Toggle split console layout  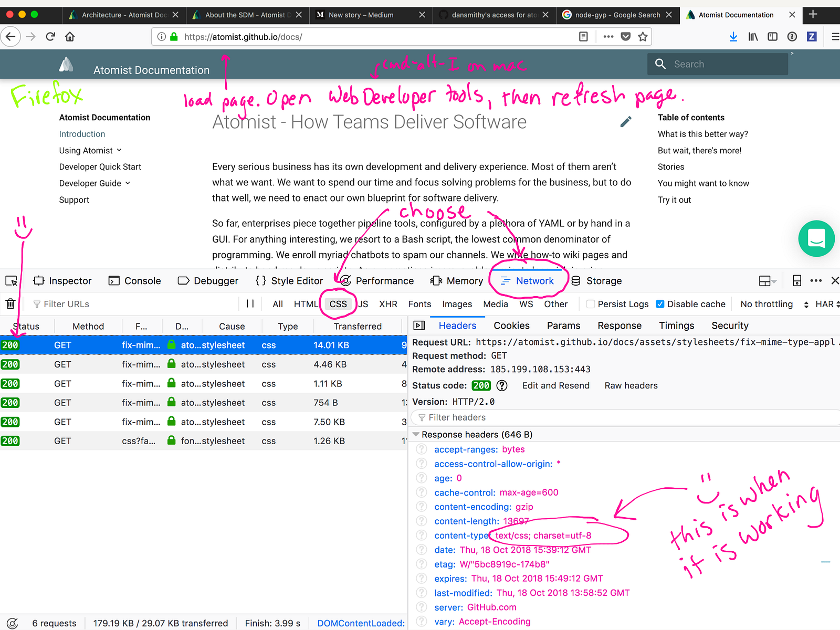click(x=768, y=281)
